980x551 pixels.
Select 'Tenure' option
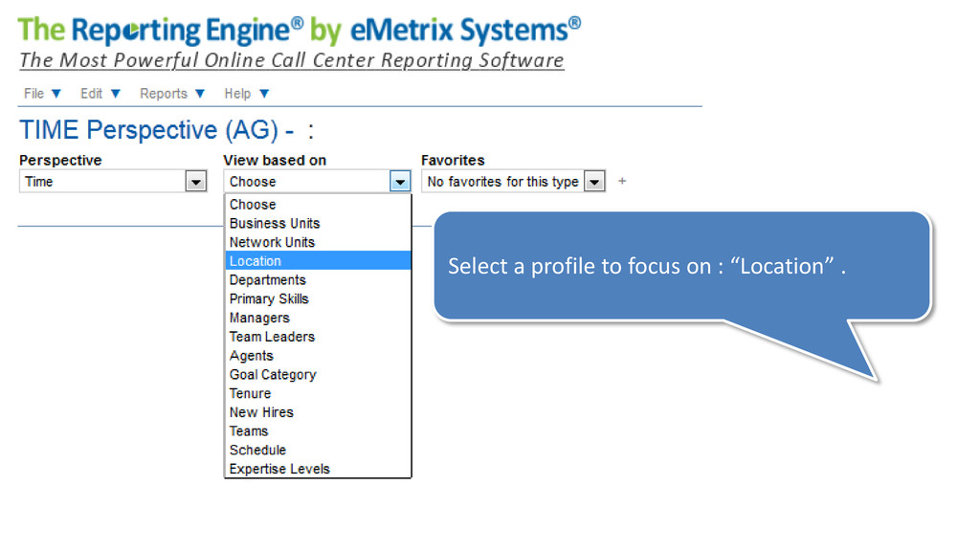click(x=318, y=393)
